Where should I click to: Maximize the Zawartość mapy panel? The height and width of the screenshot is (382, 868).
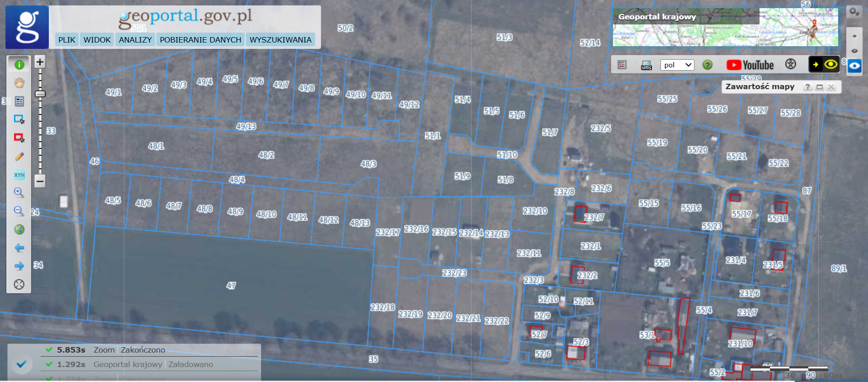(x=820, y=87)
